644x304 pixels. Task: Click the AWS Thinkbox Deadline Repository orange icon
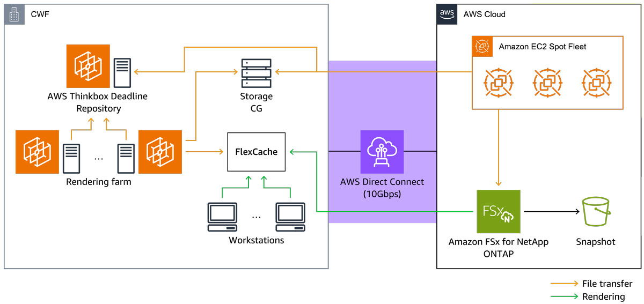88,66
